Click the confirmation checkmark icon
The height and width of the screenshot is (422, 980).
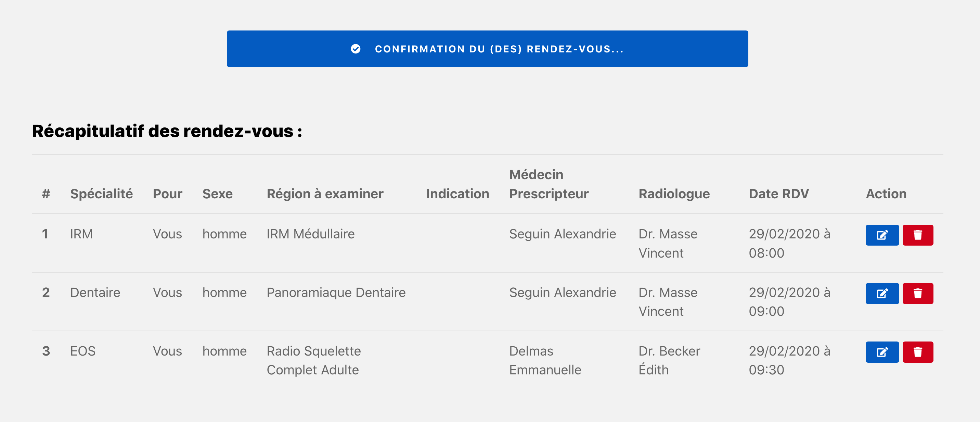(355, 49)
